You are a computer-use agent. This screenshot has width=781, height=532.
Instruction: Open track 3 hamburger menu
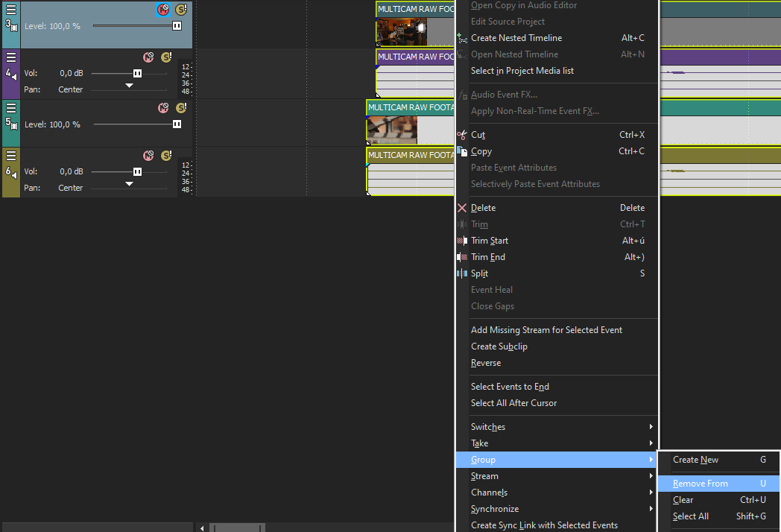11,9
